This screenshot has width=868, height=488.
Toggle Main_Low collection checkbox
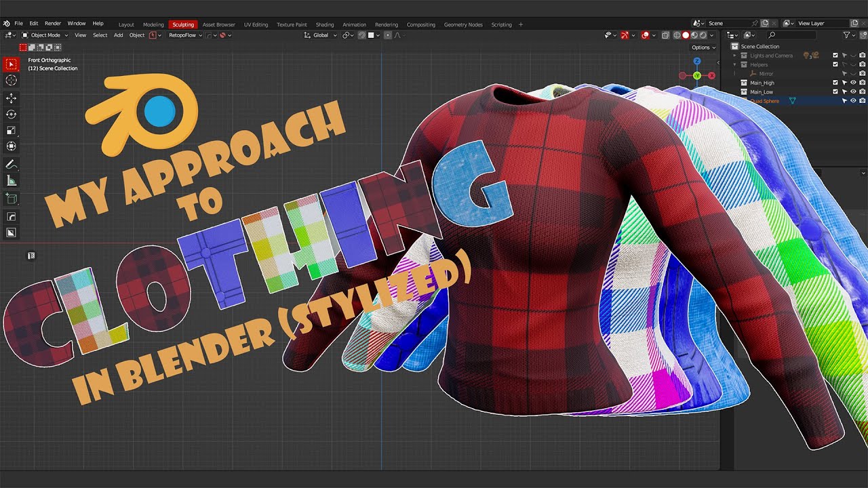pos(835,91)
